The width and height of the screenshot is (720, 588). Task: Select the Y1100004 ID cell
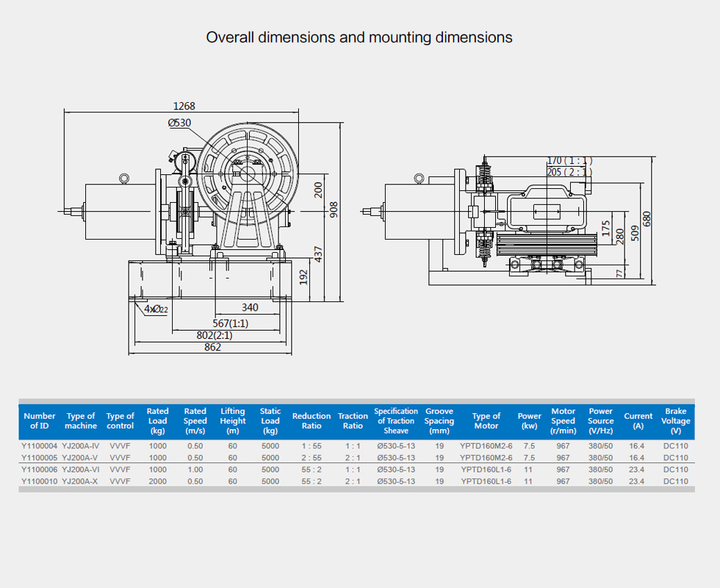(x=39, y=446)
